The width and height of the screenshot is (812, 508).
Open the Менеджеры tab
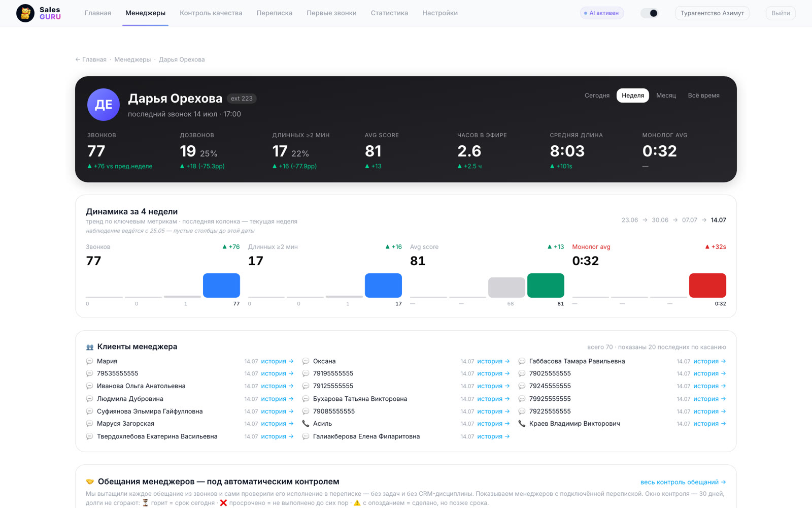click(145, 13)
